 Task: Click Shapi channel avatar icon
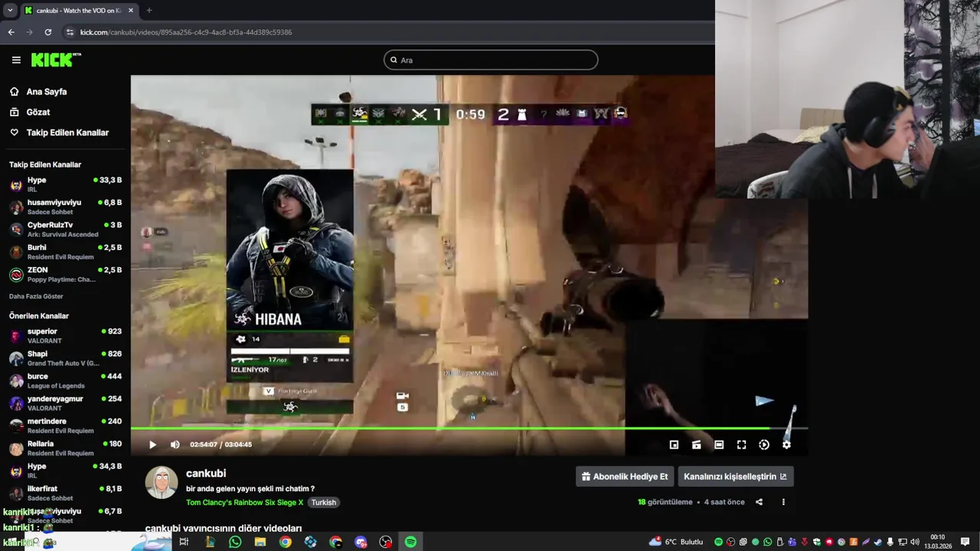16,358
